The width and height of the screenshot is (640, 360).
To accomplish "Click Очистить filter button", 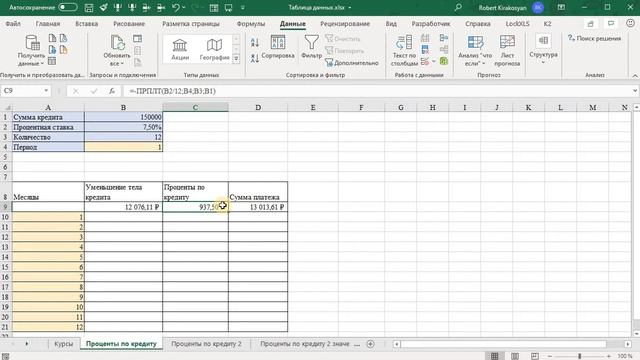I will [x=343, y=39].
